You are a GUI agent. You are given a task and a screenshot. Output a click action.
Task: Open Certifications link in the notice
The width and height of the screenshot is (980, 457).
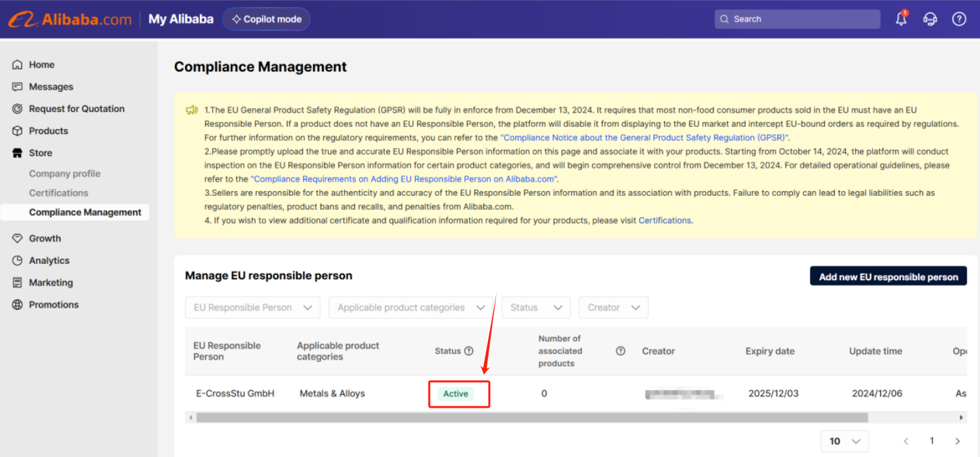click(x=665, y=220)
